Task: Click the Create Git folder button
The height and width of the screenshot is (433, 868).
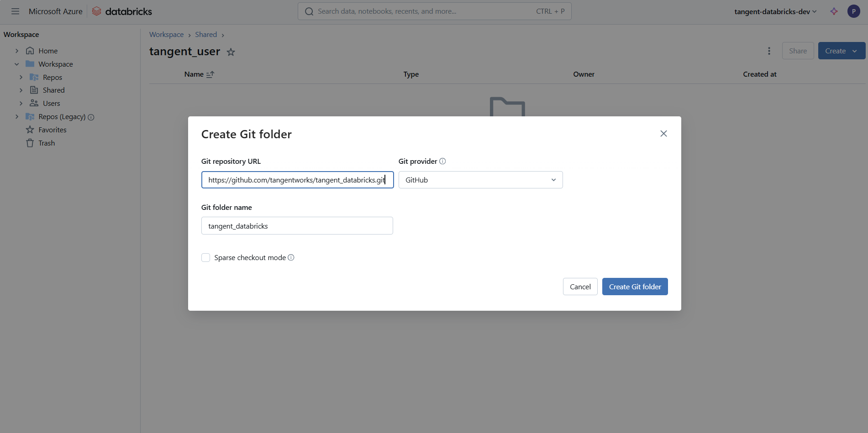Action: (635, 287)
